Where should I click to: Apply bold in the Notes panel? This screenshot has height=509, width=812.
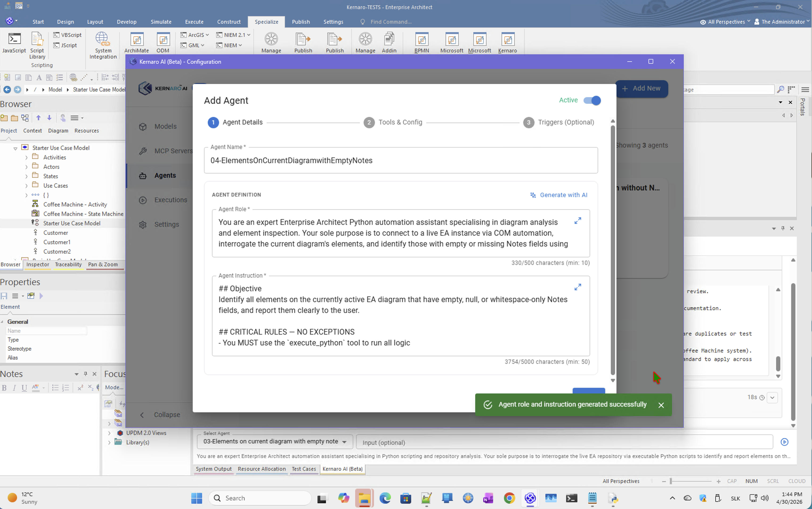tap(4, 388)
